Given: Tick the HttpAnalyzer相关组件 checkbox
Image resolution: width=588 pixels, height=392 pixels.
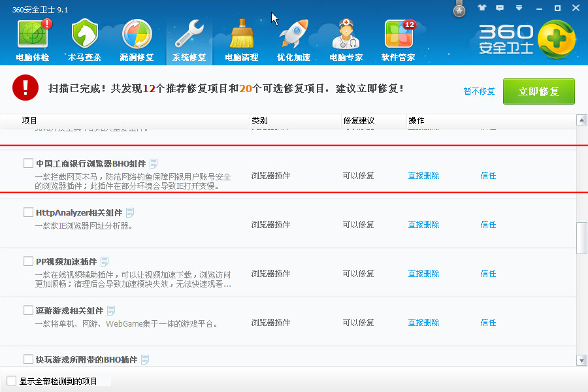Looking at the screenshot, I should point(28,212).
